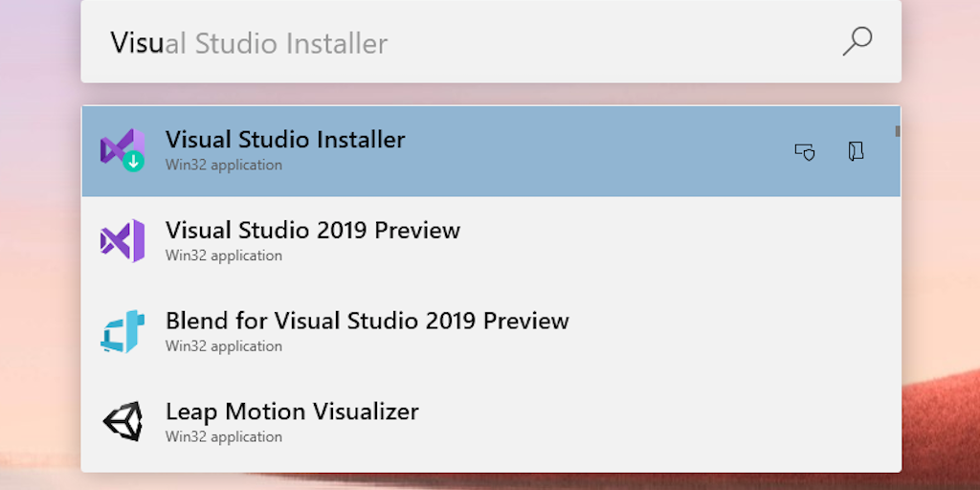Click the Blend for Visual Studio icon
The height and width of the screenshot is (490, 980).
pyautogui.click(x=122, y=331)
